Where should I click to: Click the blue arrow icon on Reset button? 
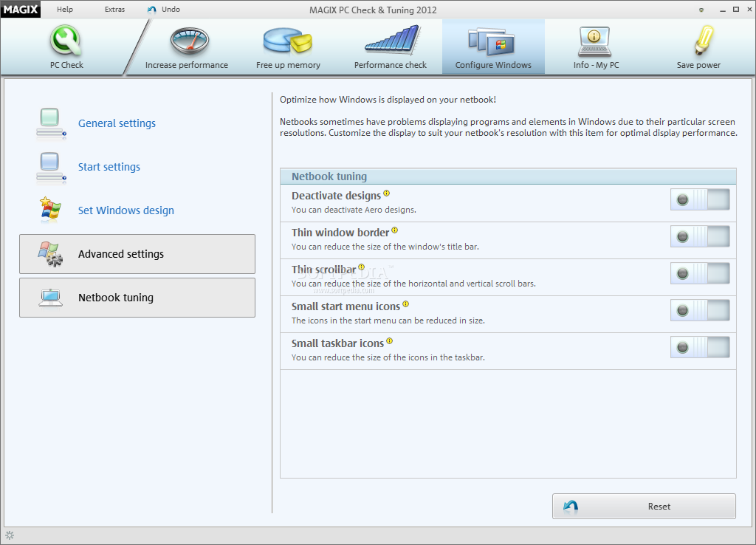[x=571, y=507]
